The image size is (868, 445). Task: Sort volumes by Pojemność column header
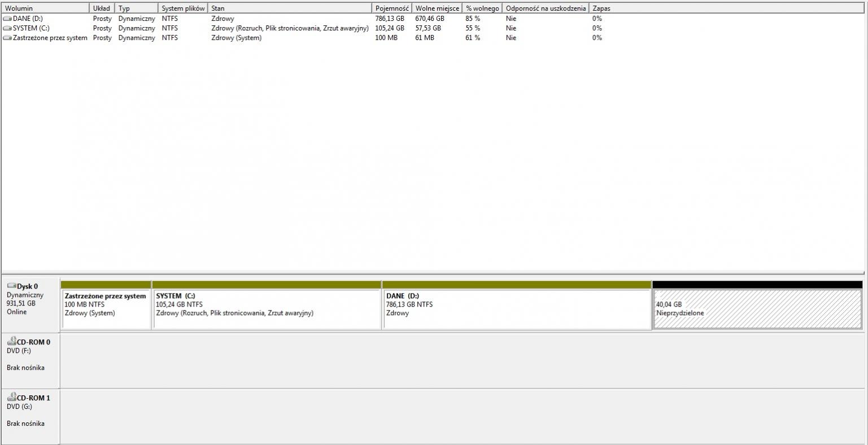pos(391,8)
